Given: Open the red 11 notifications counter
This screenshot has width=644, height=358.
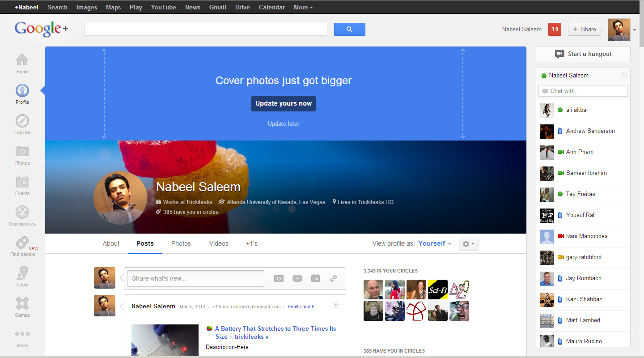Looking at the screenshot, I should click(x=555, y=30).
